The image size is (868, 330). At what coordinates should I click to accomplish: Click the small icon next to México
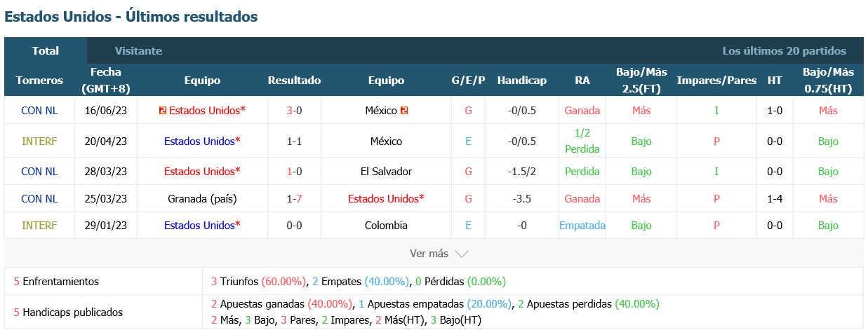click(404, 111)
